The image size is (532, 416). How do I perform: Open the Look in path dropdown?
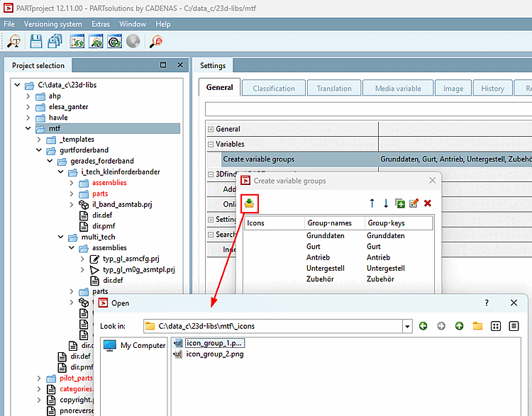click(x=407, y=327)
